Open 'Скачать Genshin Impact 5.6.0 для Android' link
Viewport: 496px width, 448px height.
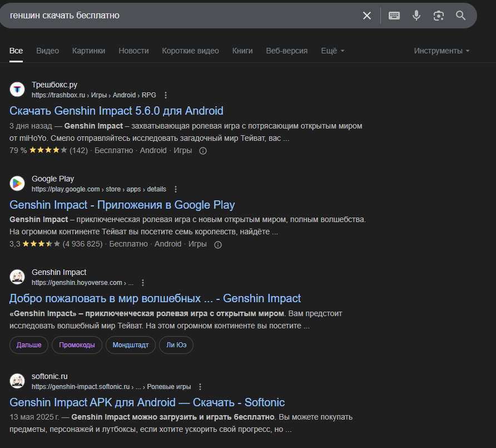116,111
